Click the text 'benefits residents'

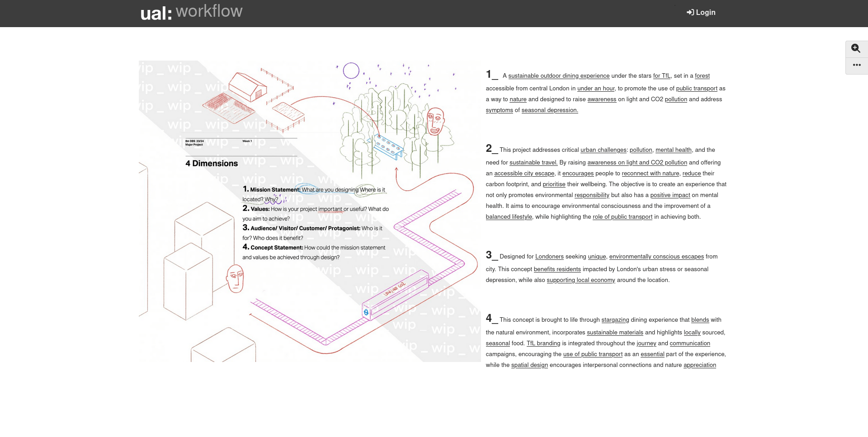point(557,269)
